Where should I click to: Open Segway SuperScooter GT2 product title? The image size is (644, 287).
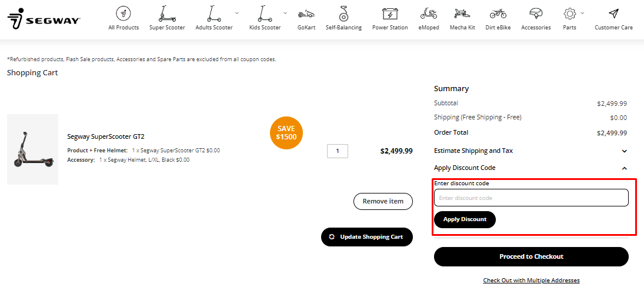105,136
